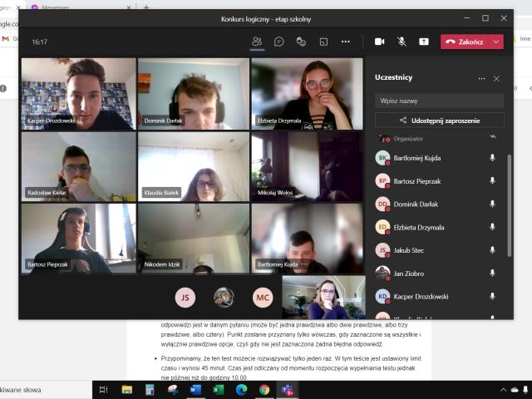Toggle microphone icon for Bartosz Pieprzak
Screen dimensions: 532x399
pyautogui.click(x=492, y=181)
